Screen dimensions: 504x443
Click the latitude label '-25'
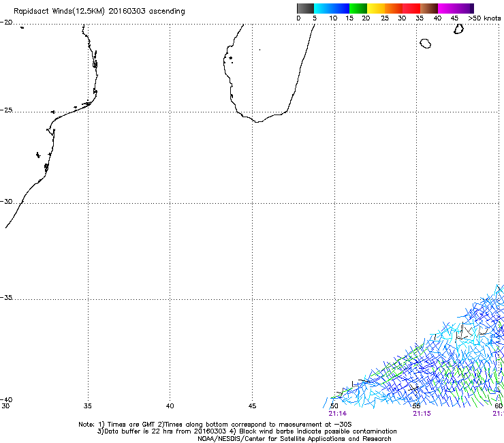click(6, 110)
